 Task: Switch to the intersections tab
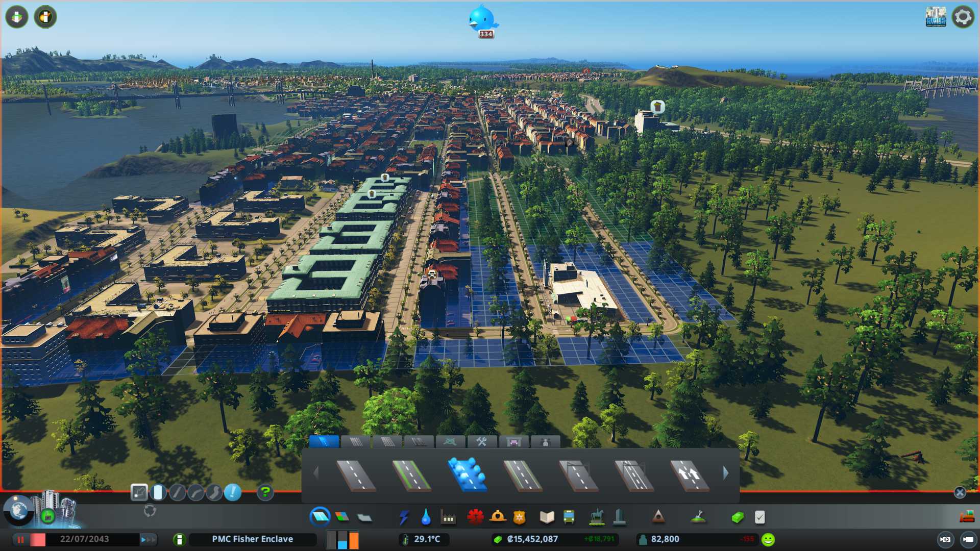tap(450, 442)
